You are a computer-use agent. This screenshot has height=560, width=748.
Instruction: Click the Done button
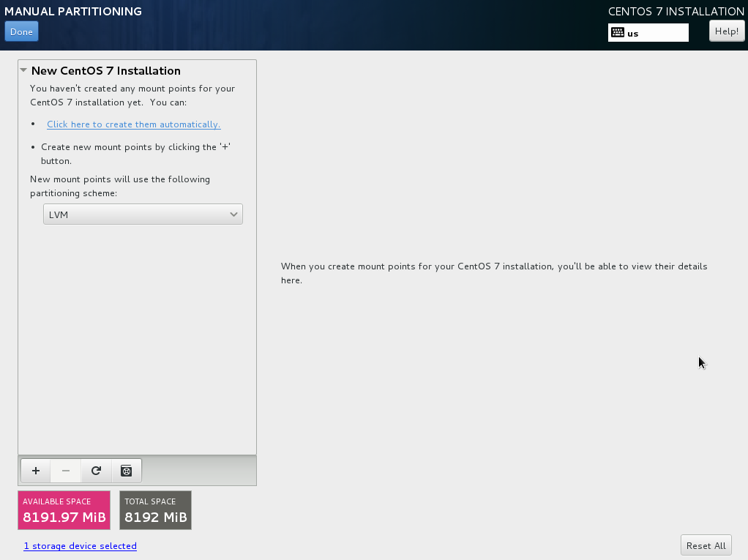[x=21, y=32]
